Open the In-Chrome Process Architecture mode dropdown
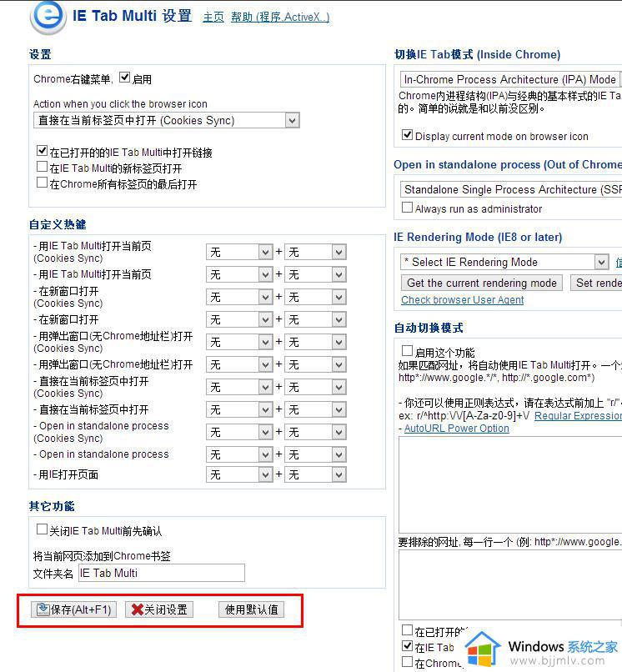The height and width of the screenshot is (672, 622). [510, 80]
